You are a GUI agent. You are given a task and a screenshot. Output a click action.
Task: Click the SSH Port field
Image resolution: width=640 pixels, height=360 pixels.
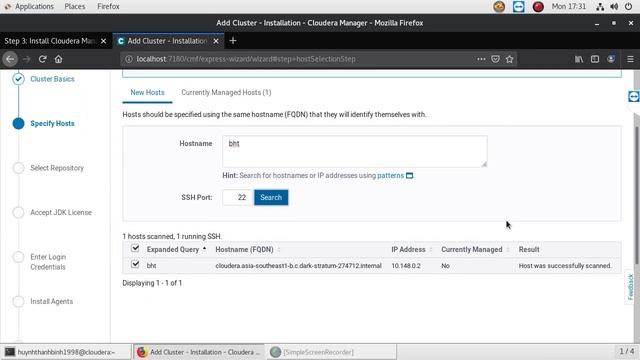click(238, 198)
